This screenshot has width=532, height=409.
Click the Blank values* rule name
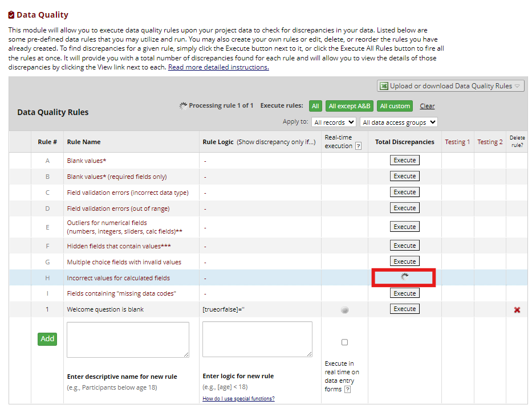[87, 161]
